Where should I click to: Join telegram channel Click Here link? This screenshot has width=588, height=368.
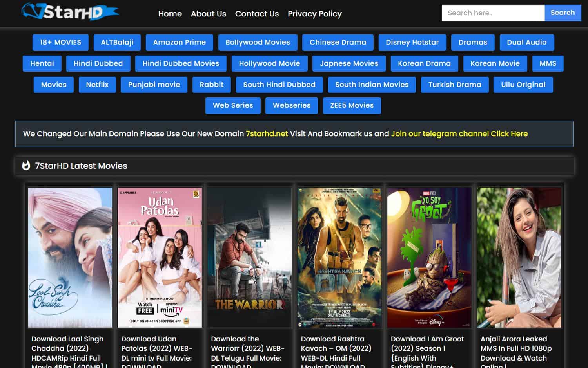pos(459,134)
